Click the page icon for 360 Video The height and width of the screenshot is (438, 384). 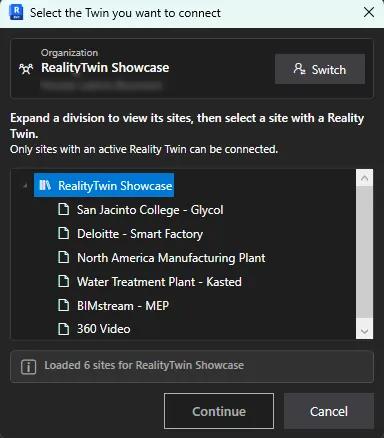[x=64, y=329]
